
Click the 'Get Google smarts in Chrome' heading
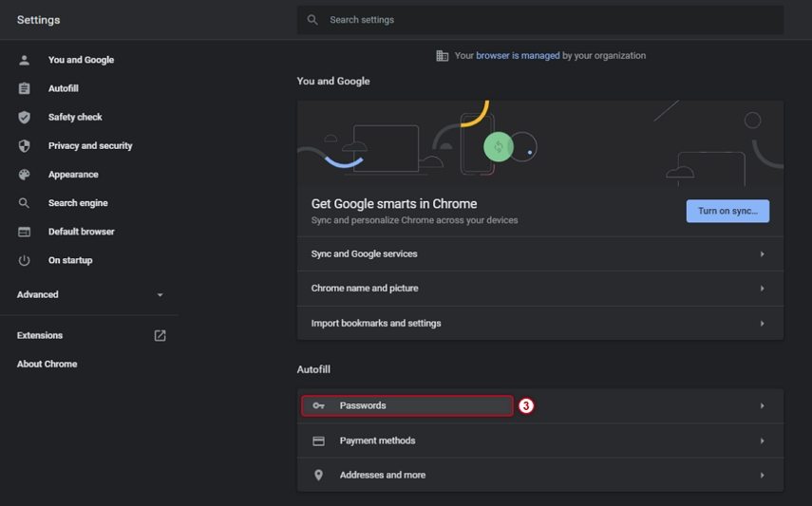click(394, 204)
